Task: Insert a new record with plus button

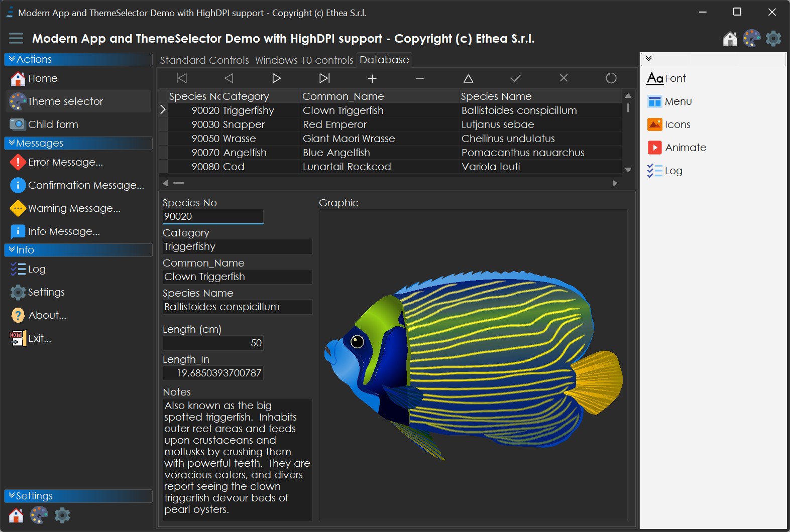Action: click(x=372, y=78)
